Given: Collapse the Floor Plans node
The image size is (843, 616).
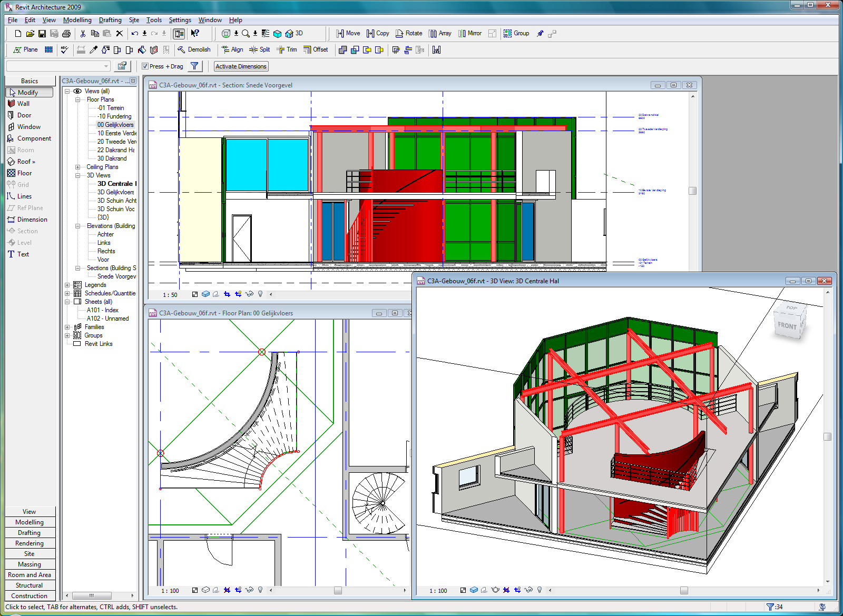Looking at the screenshot, I should pos(78,100).
